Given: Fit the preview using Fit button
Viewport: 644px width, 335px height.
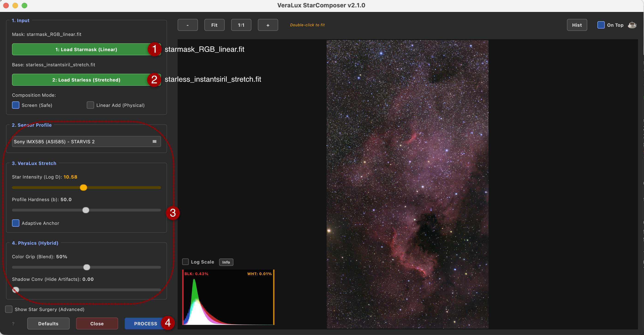Looking at the screenshot, I should click(214, 25).
